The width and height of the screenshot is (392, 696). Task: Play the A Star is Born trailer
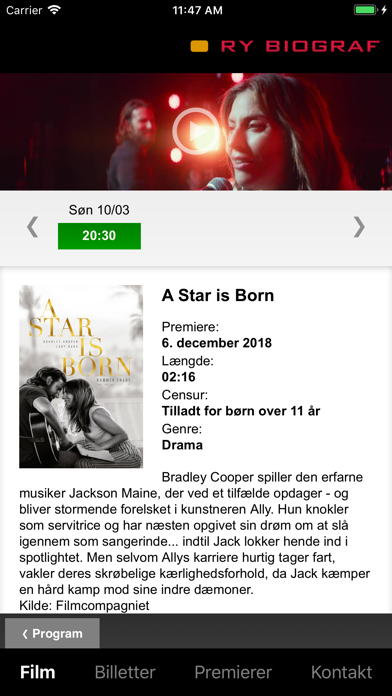[196, 131]
